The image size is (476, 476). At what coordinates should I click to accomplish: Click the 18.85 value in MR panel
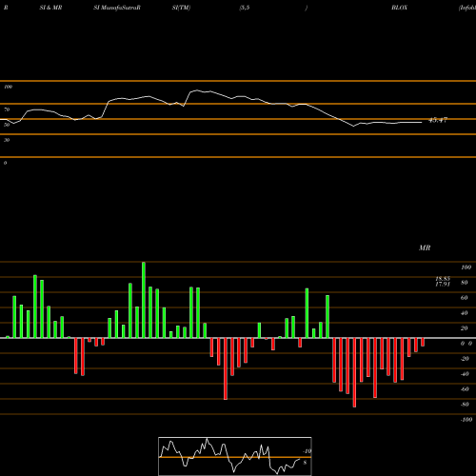point(443,279)
